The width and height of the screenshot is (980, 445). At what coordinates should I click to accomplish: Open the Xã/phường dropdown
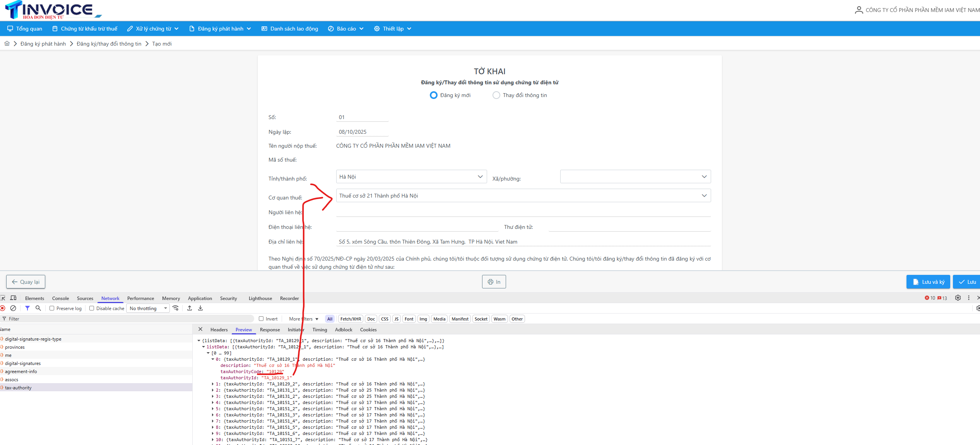click(635, 177)
